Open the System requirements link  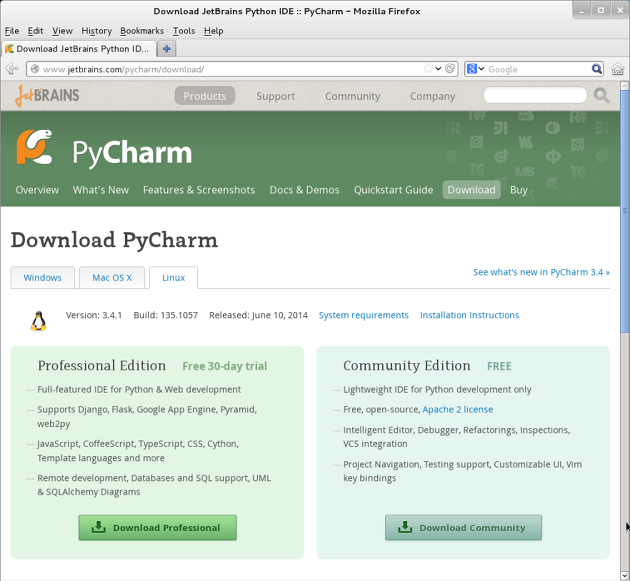(364, 315)
